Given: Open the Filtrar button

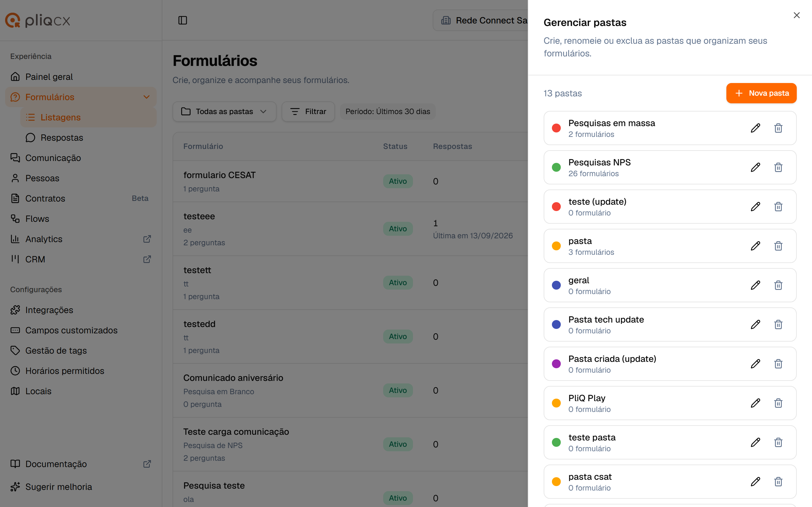Looking at the screenshot, I should [x=308, y=112].
